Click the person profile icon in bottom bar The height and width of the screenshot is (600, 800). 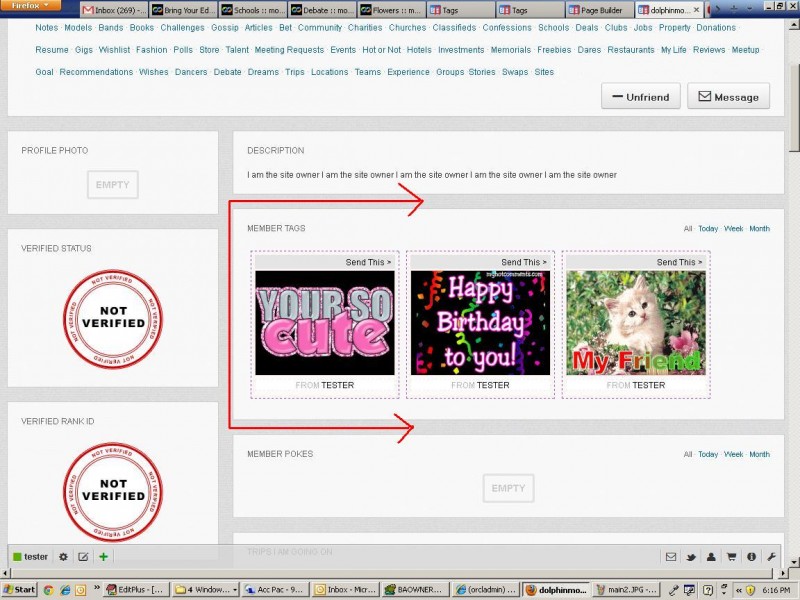click(711, 557)
